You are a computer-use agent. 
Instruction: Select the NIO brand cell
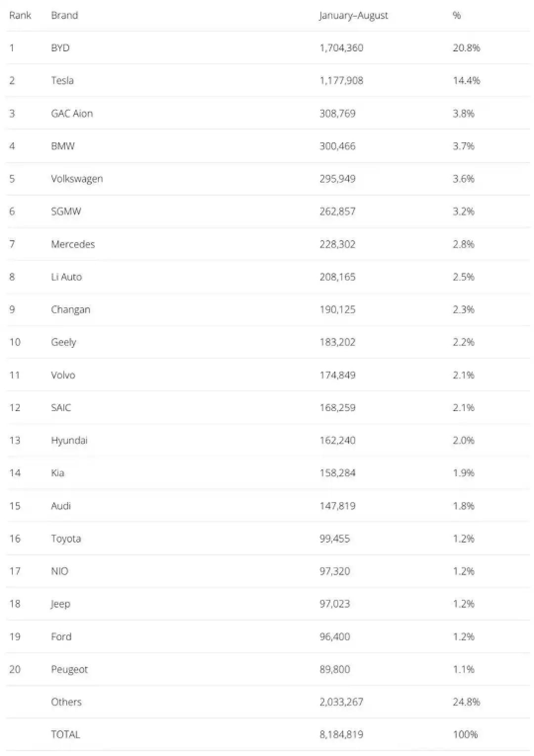click(x=60, y=571)
